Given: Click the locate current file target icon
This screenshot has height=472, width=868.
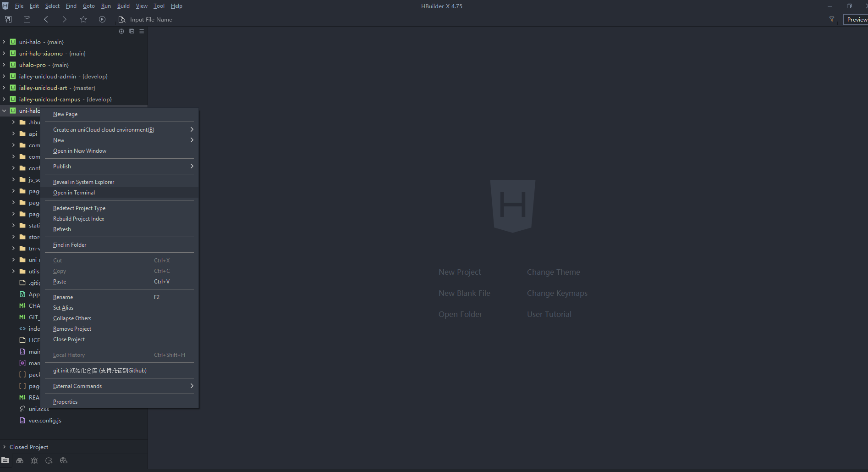Looking at the screenshot, I should coord(121,31).
